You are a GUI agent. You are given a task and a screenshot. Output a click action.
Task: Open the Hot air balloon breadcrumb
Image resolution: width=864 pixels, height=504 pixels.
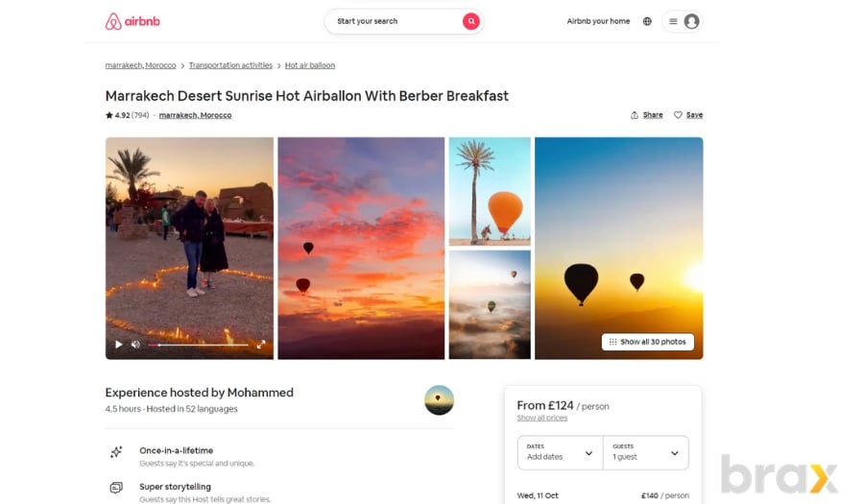310,65
